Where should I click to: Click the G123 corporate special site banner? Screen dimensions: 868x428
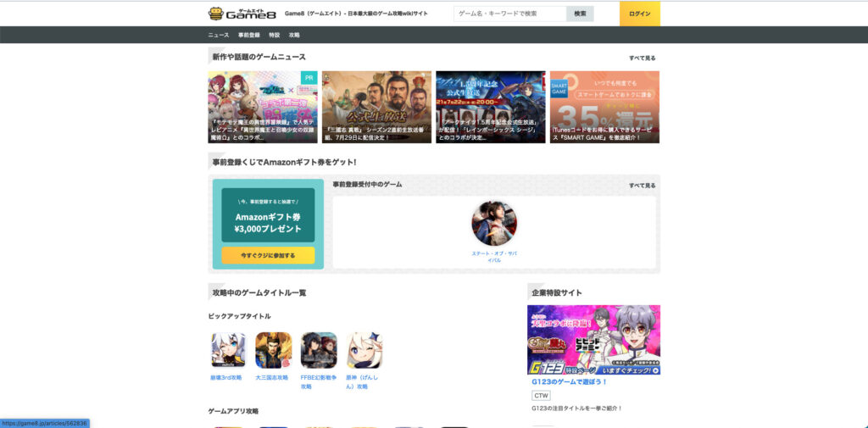pyautogui.click(x=593, y=340)
